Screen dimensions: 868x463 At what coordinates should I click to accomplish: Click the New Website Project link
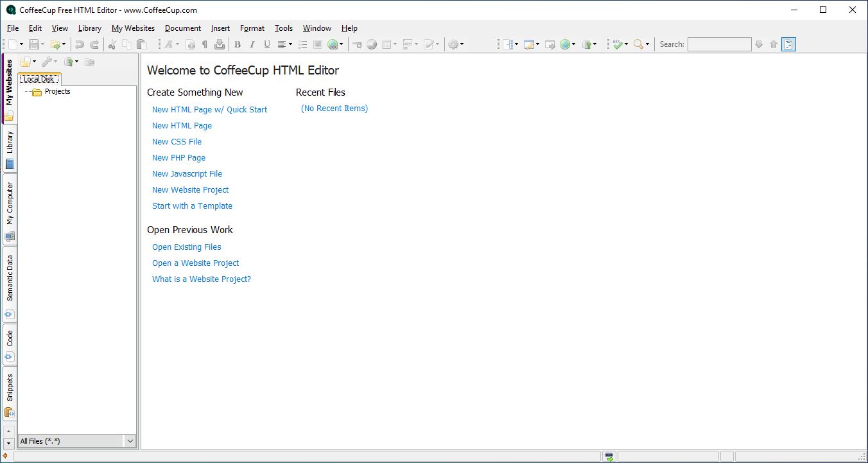pyautogui.click(x=190, y=190)
